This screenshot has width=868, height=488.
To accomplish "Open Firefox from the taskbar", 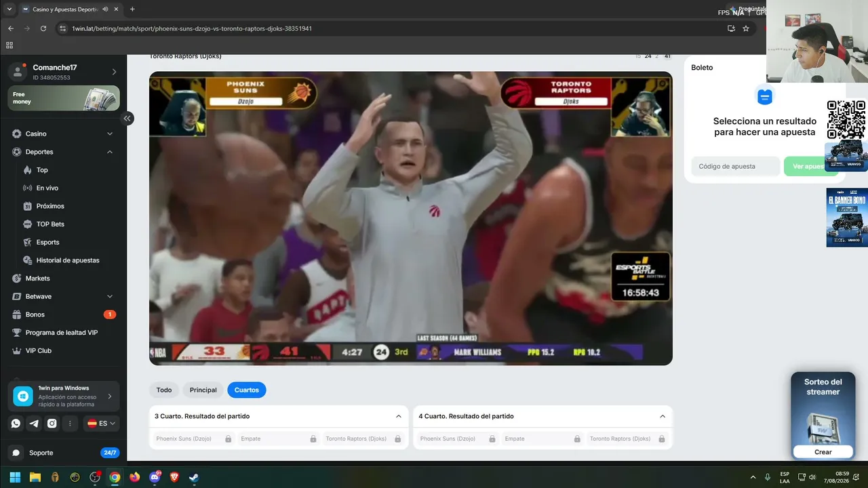I will click(x=134, y=477).
